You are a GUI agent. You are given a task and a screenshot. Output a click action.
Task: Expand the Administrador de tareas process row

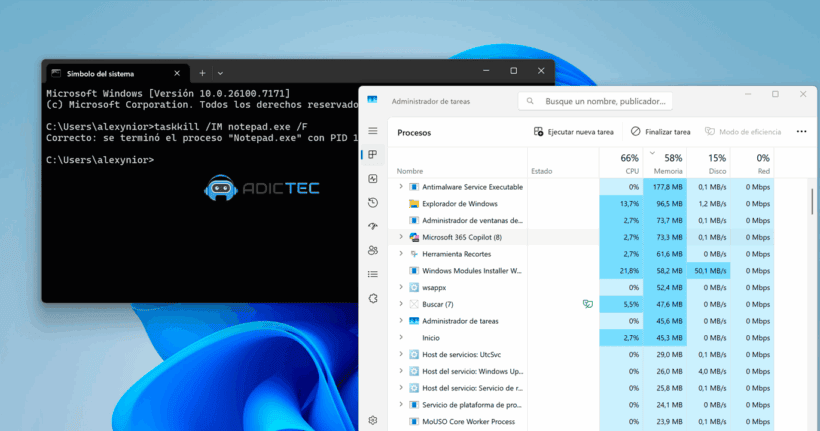click(x=401, y=321)
